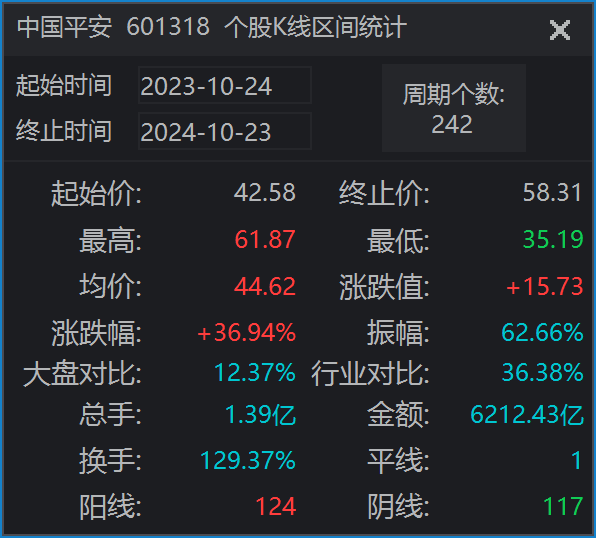The image size is (596, 538).
Task: Select the 最高 price 61.87
Action: 265,239
